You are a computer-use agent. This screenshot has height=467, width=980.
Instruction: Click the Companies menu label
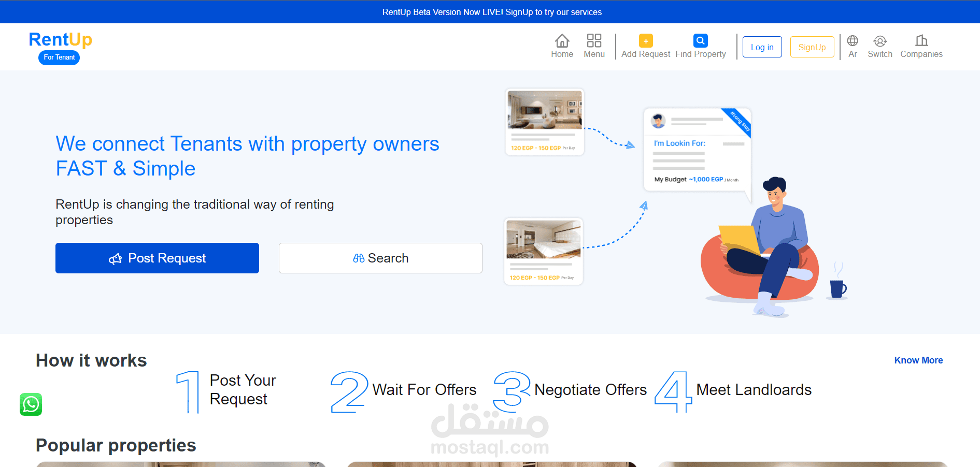pos(921,54)
